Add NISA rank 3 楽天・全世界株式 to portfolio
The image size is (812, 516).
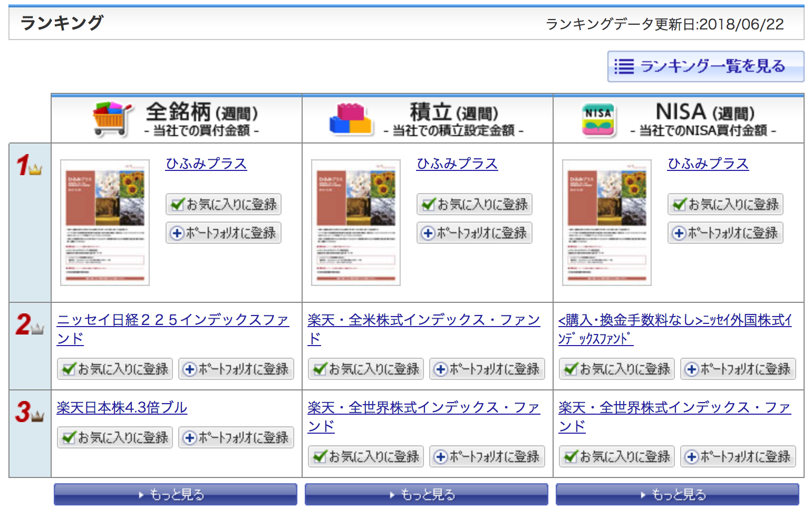click(x=738, y=456)
